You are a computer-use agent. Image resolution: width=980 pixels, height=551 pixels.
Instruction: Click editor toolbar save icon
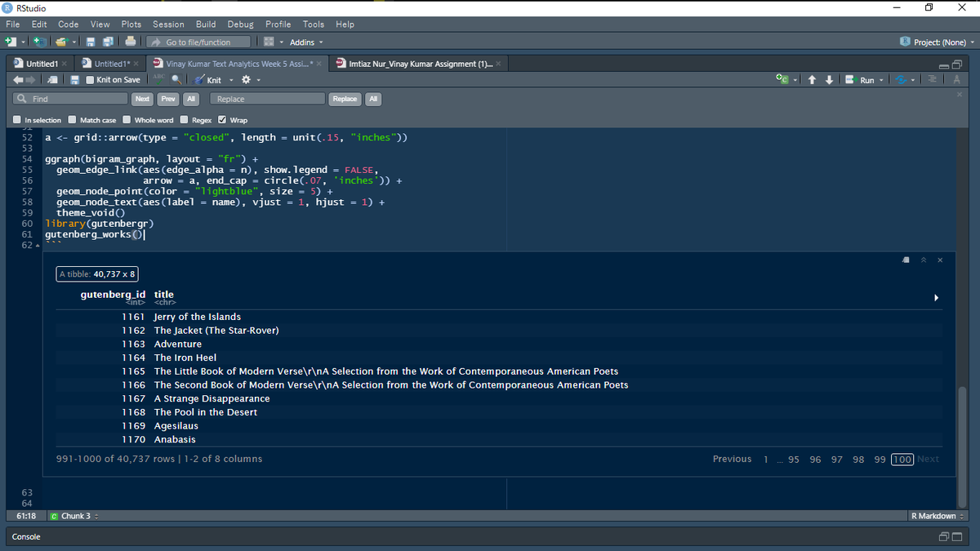pos(74,79)
